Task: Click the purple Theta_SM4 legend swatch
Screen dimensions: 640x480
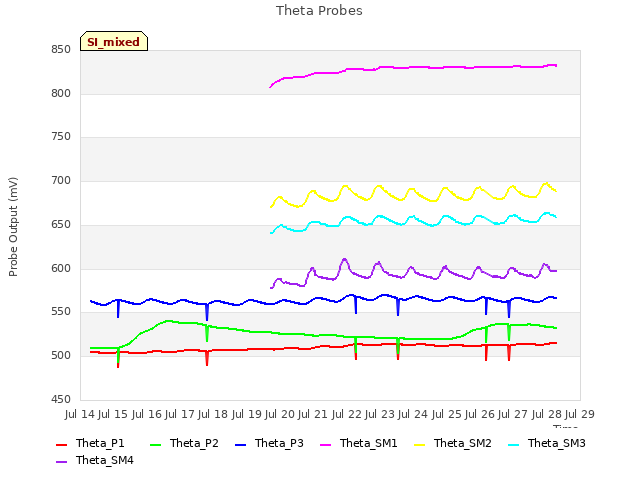Action: click(x=61, y=462)
